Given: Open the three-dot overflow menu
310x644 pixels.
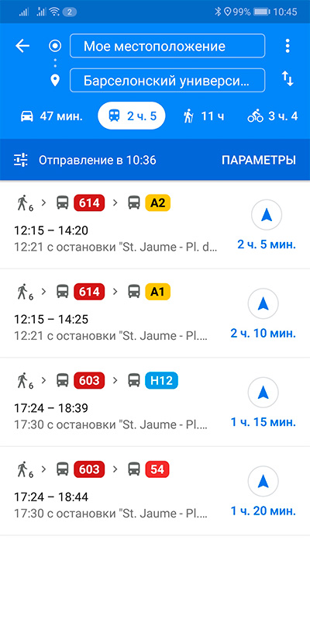Looking at the screenshot, I should pos(288,46).
